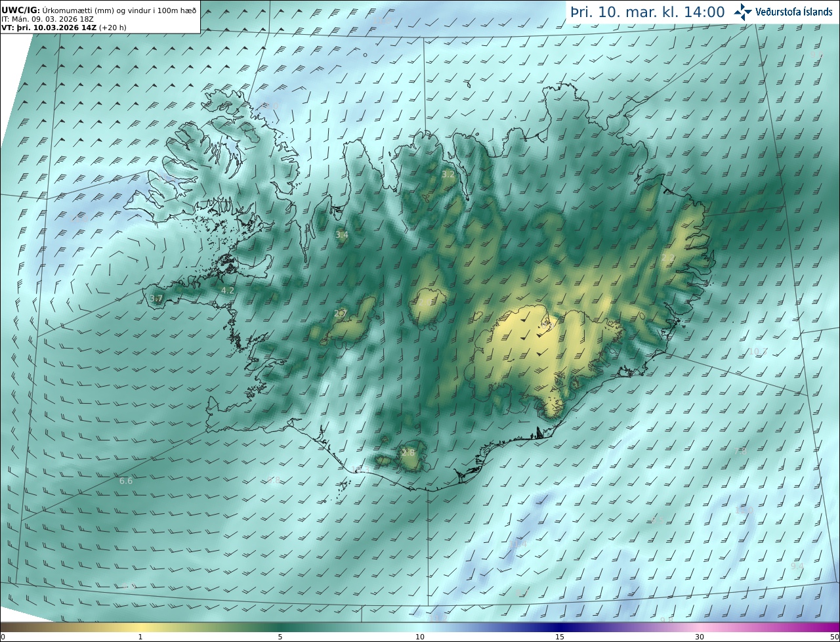Screen dimensions: 840x642
Task: Click the map value 3.2 in north Iceland
Action: (x=448, y=175)
